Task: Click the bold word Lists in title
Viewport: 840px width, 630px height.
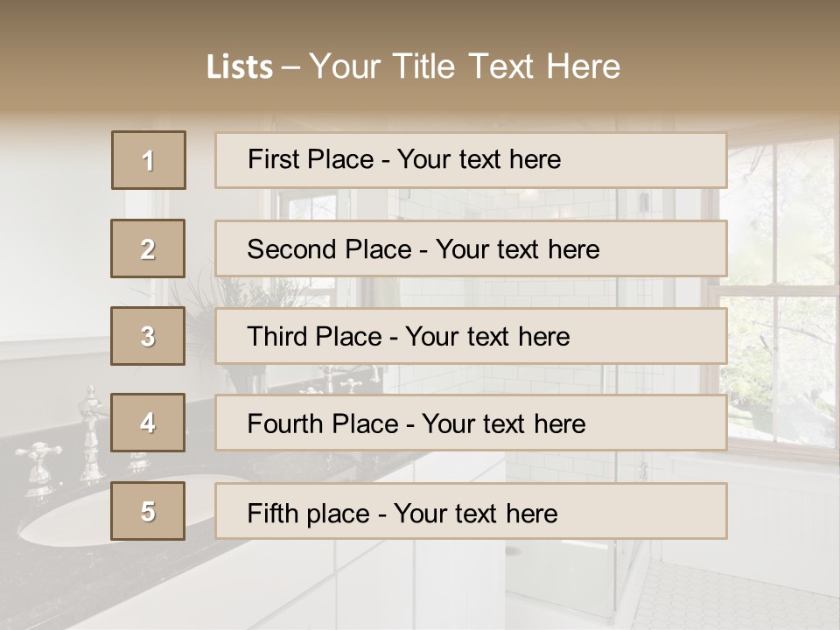Action: tap(240, 67)
